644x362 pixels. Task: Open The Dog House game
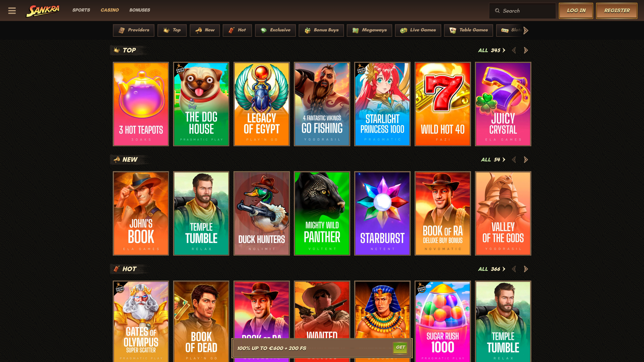point(201,104)
